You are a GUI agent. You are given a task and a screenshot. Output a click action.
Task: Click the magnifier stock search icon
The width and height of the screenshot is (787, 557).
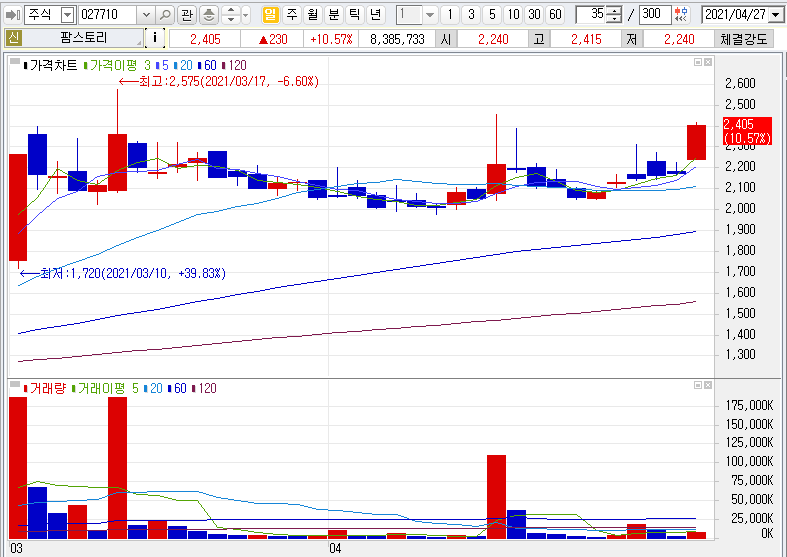165,15
